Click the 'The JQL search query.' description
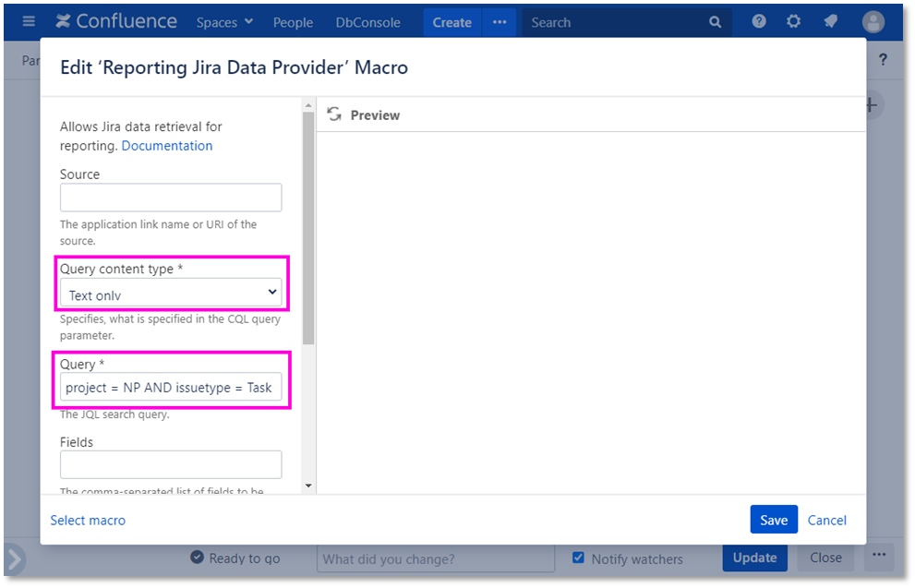Viewport: 915px width, 588px height. (x=114, y=414)
